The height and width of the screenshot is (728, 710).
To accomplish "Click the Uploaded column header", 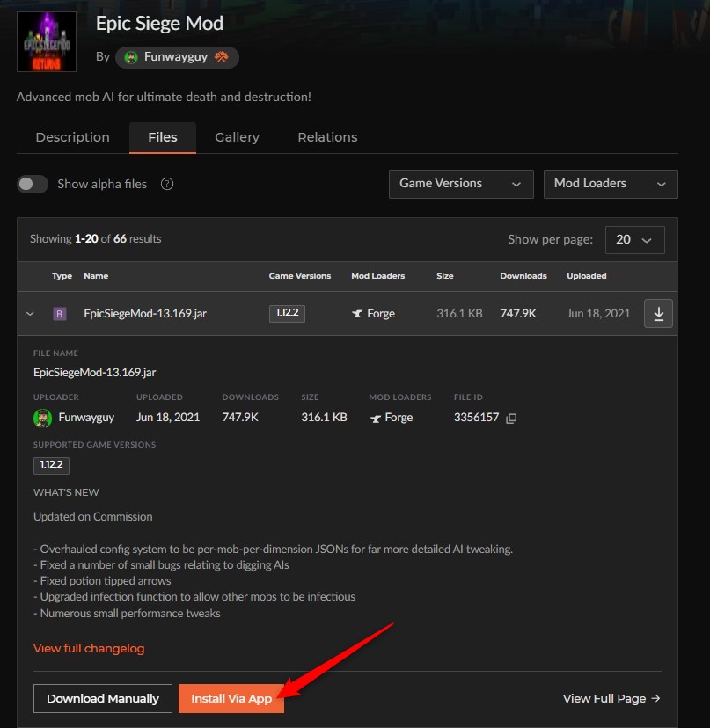I will (587, 276).
